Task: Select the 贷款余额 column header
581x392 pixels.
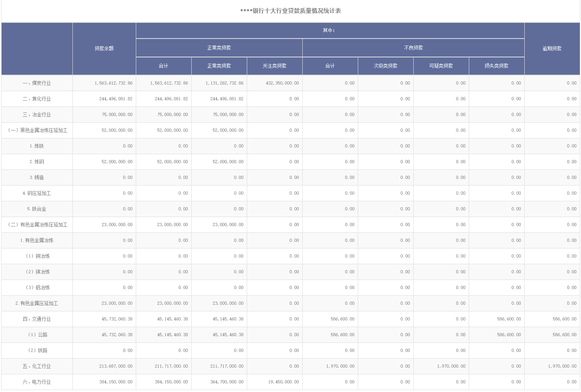Action: click(104, 48)
